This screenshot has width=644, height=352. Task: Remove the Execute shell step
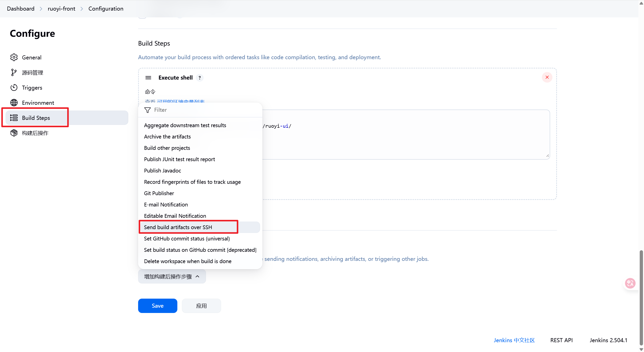[x=547, y=77]
